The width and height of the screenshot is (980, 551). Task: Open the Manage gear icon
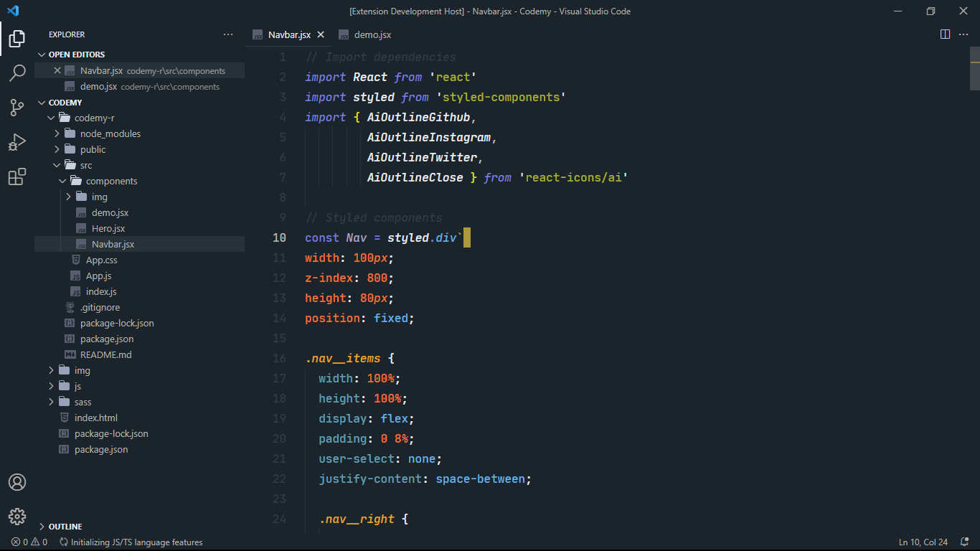tap(17, 517)
